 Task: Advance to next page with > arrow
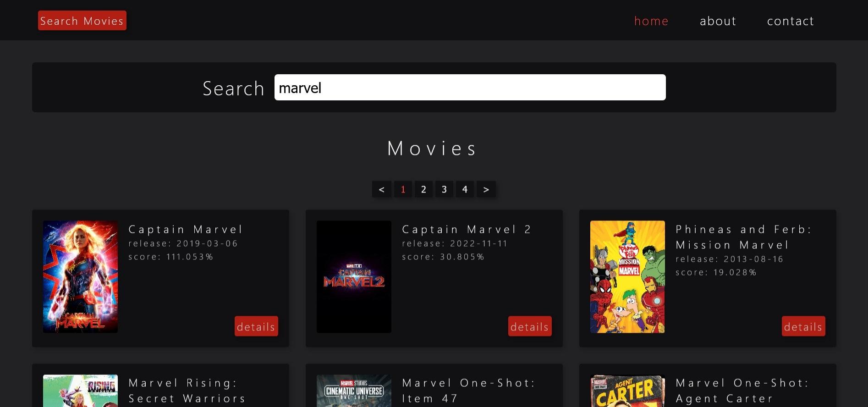click(486, 189)
